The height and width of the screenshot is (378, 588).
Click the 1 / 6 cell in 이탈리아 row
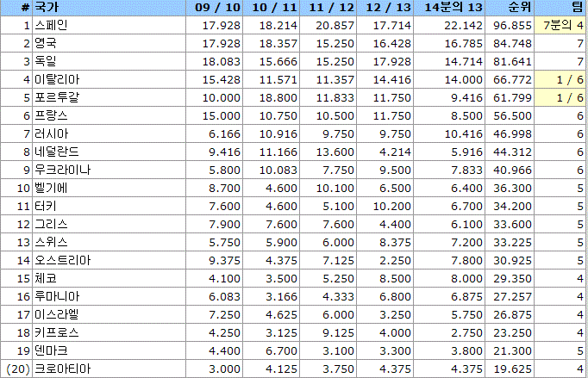(x=560, y=79)
